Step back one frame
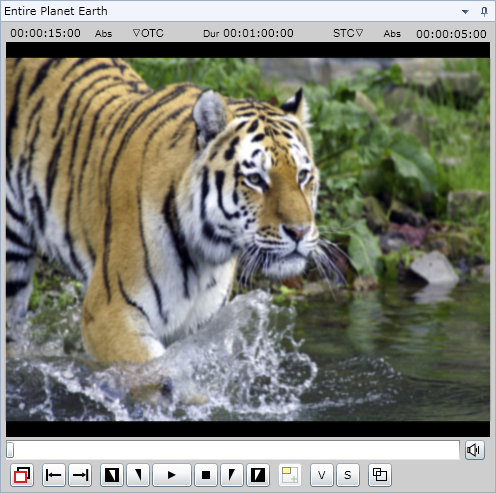This screenshot has height=493, width=496. 138,475
